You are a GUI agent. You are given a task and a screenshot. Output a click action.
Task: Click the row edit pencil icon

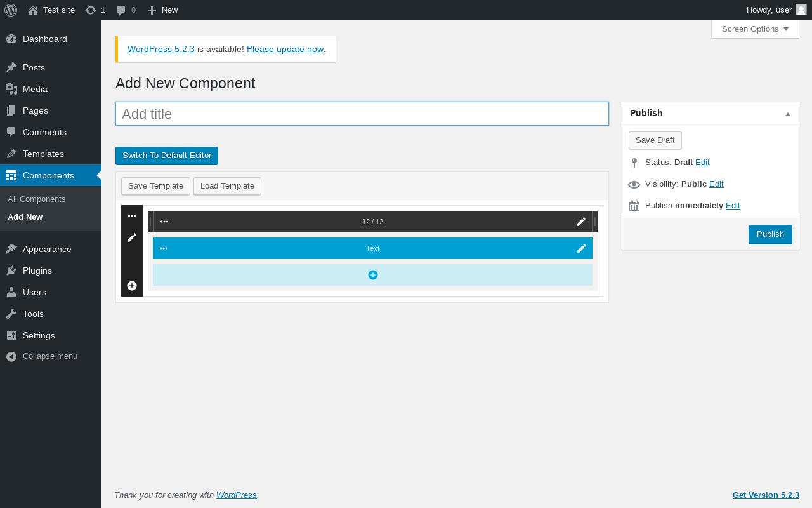pos(132,237)
